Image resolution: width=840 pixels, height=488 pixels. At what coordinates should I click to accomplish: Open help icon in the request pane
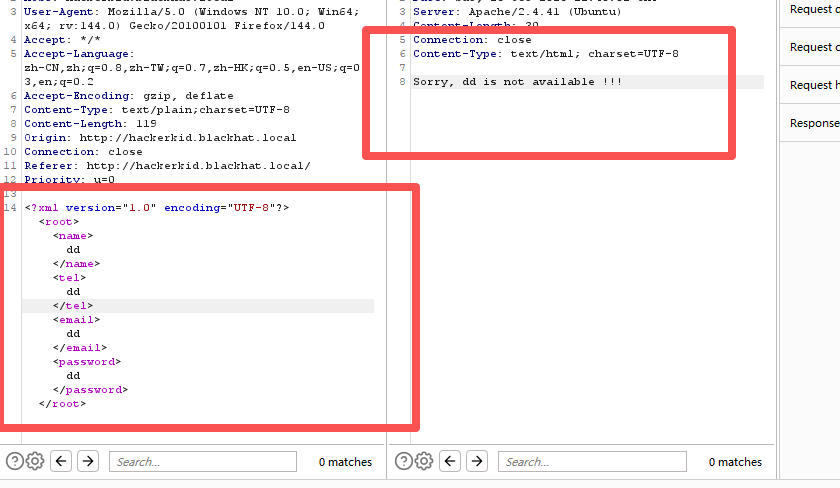click(x=14, y=461)
